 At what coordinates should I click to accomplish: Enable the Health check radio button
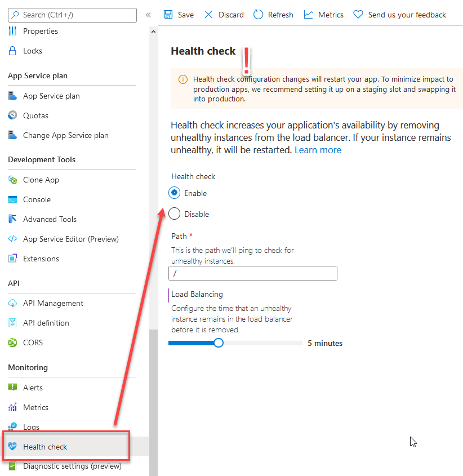click(175, 193)
